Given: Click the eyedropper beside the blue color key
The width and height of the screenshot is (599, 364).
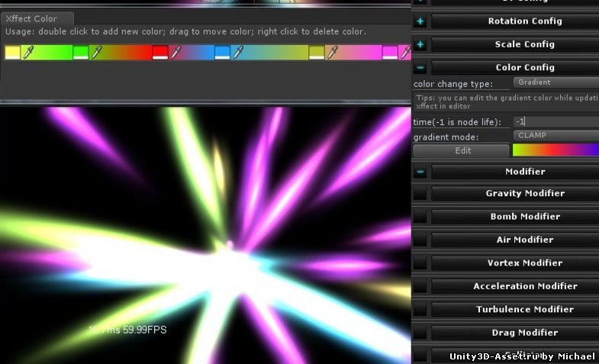Looking at the screenshot, I should click(x=237, y=53).
